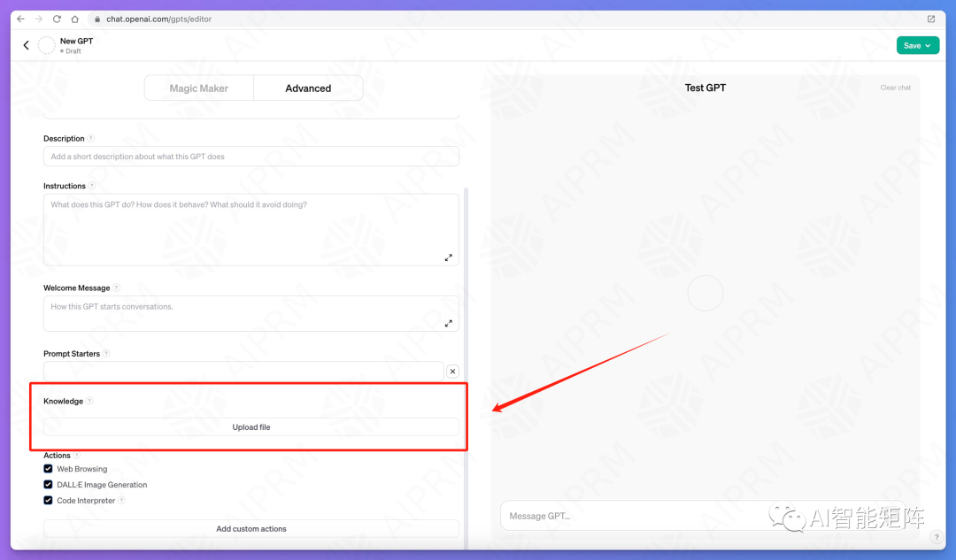Select the Advanced tab
Viewport: 956px width, 560px height.
click(308, 88)
